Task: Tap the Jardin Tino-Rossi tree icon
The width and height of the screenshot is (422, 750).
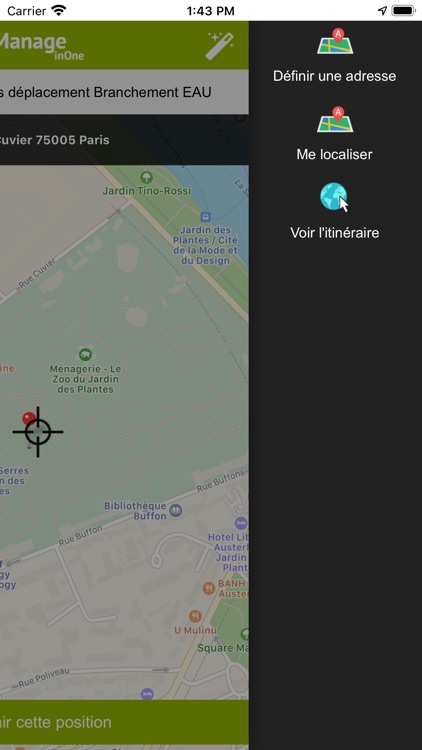Action: (146, 177)
